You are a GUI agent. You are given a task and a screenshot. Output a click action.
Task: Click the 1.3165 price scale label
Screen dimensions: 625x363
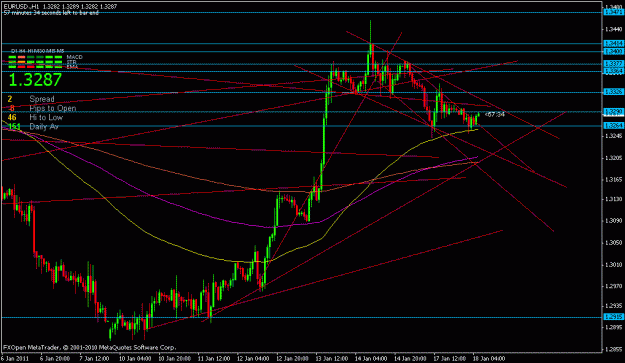coord(613,180)
